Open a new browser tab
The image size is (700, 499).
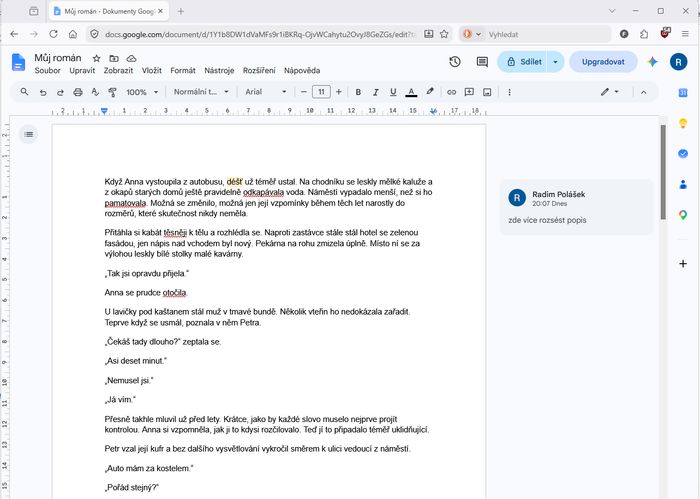(x=180, y=11)
